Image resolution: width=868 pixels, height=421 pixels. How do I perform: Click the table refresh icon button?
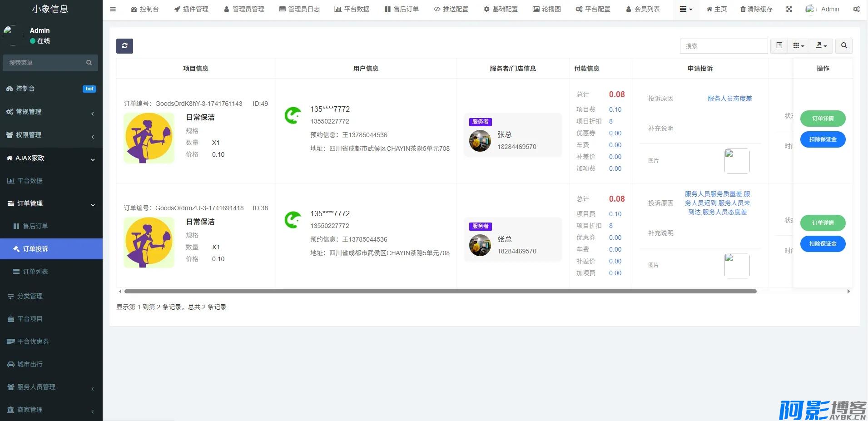124,46
